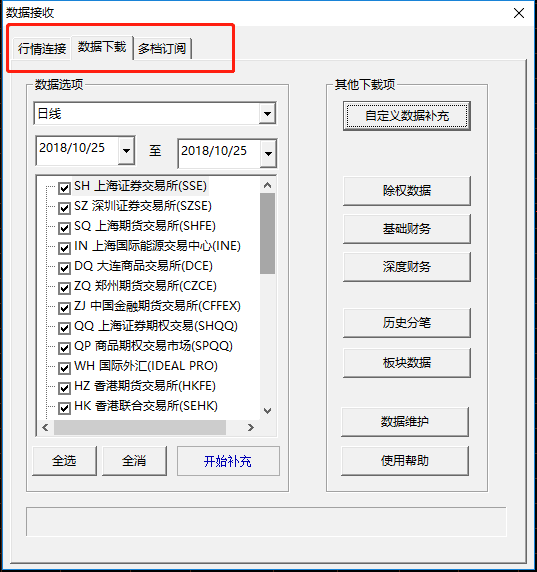Toggle ZQ 郑州期货交易所(CZCE) checkbox
The image size is (537, 572).
coord(64,289)
